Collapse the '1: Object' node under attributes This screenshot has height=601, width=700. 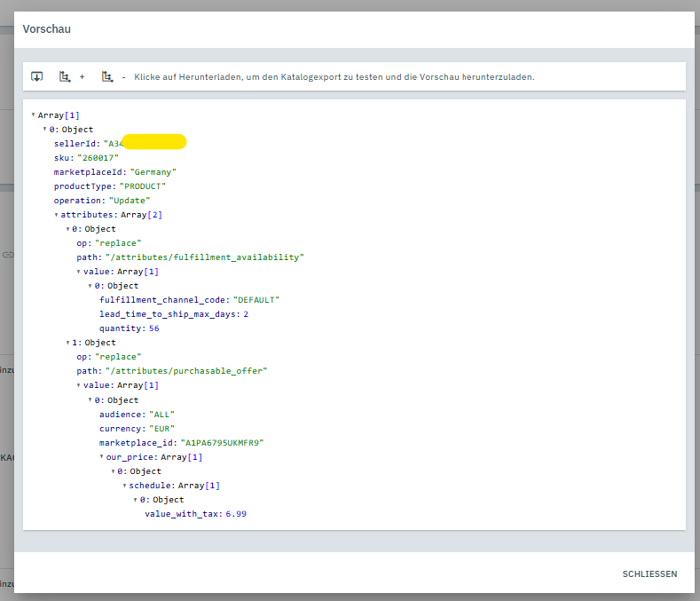point(67,342)
